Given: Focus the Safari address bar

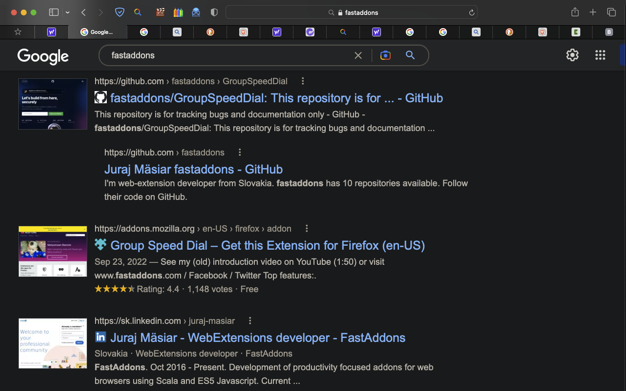Looking at the screenshot, I should 351,12.
